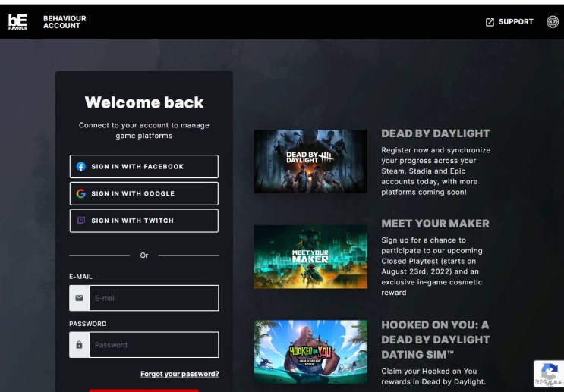Viewport: 564px width, 392px height.
Task: Click the Behaviour Account title
Action: (65, 22)
